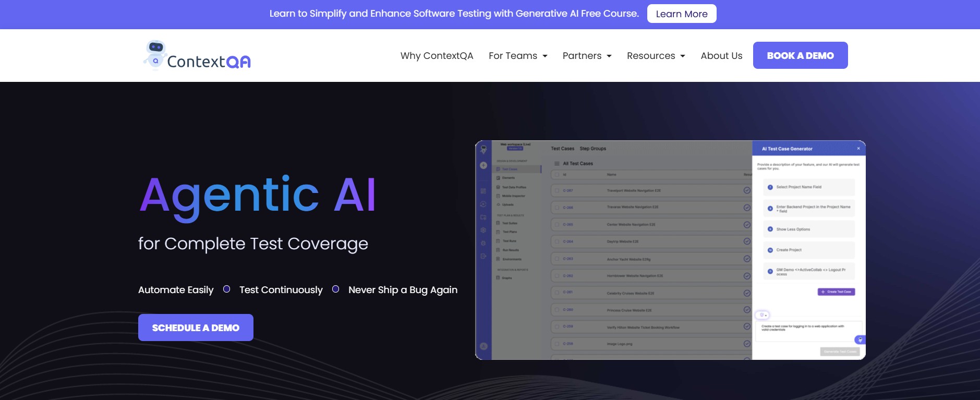Viewport: 980px width, 400px height.
Task: Select Elements in the demo sidebar
Action: (x=505, y=178)
